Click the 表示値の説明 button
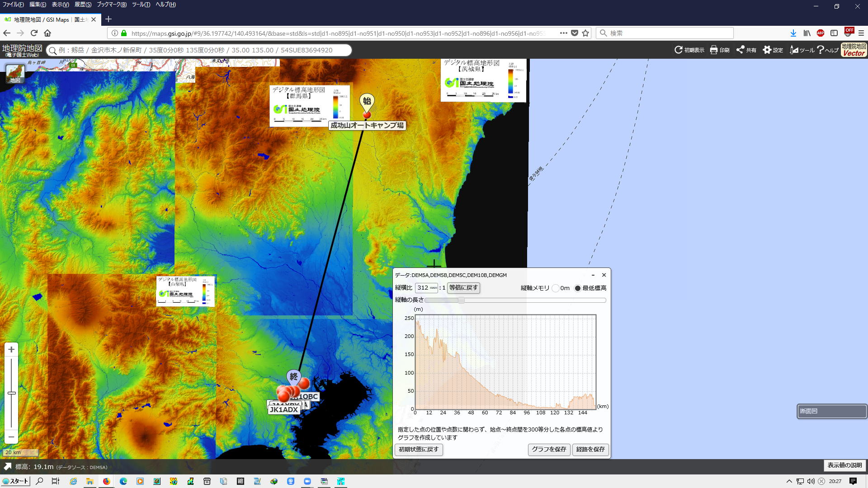 (844, 465)
